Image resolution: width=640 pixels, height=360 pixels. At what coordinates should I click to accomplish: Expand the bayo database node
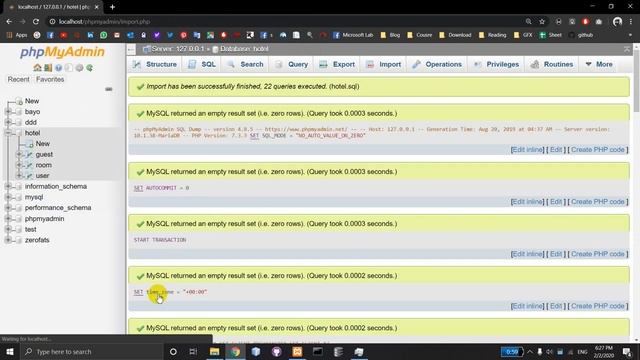pos(8,111)
